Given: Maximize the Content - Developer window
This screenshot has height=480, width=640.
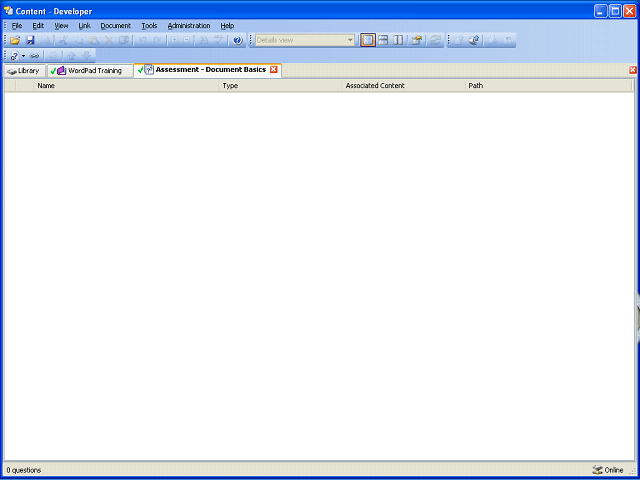Looking at the screenshot, I should pyautogui.click(x=616, y=11).
